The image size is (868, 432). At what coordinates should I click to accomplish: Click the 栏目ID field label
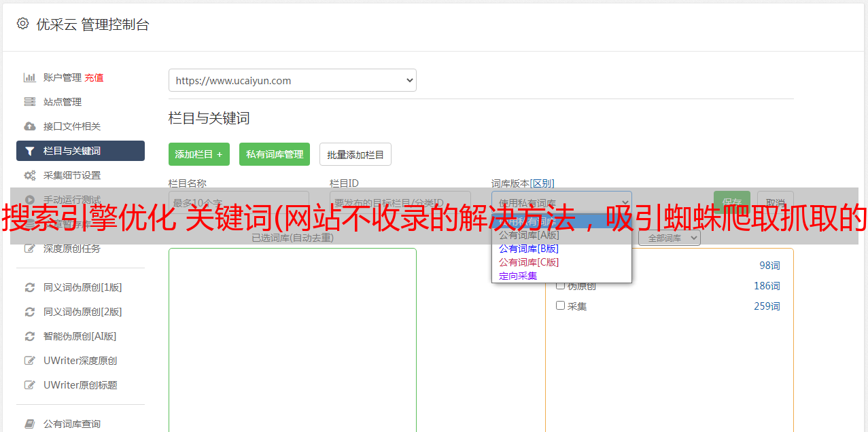click(344, 183)
